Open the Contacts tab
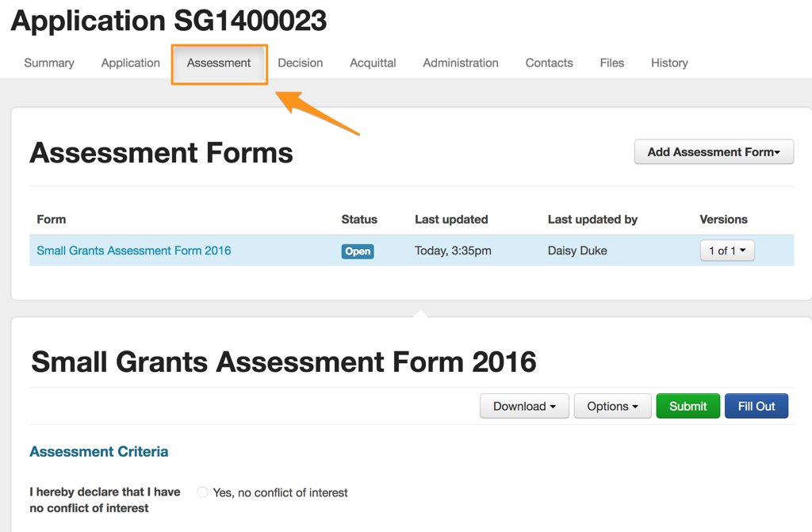The height and width of the screenshot is (532, 812). [549, 63]
